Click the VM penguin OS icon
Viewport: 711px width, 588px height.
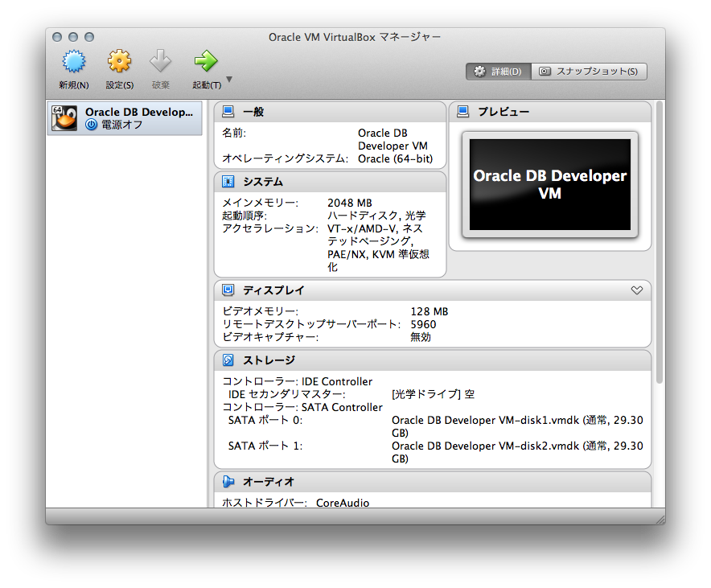click(64, 118)
